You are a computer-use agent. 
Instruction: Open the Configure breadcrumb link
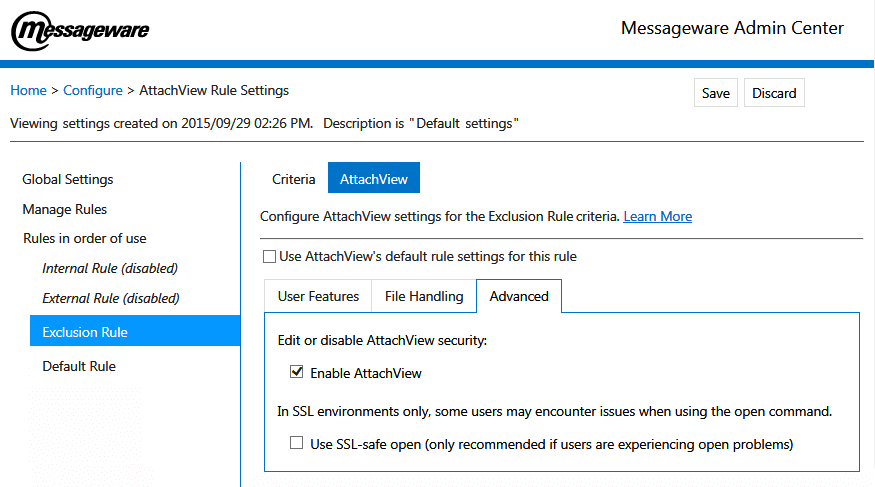click(x=93, y=90)
